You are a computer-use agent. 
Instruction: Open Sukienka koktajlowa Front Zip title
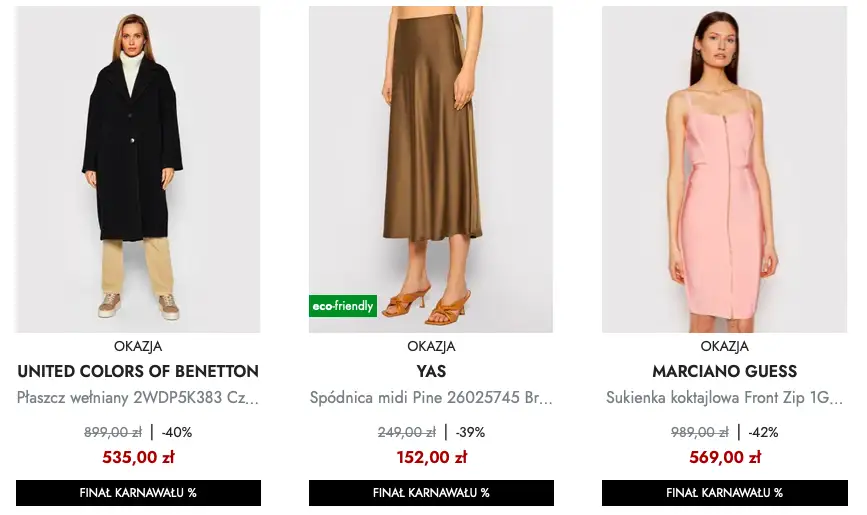coord(724,397)
